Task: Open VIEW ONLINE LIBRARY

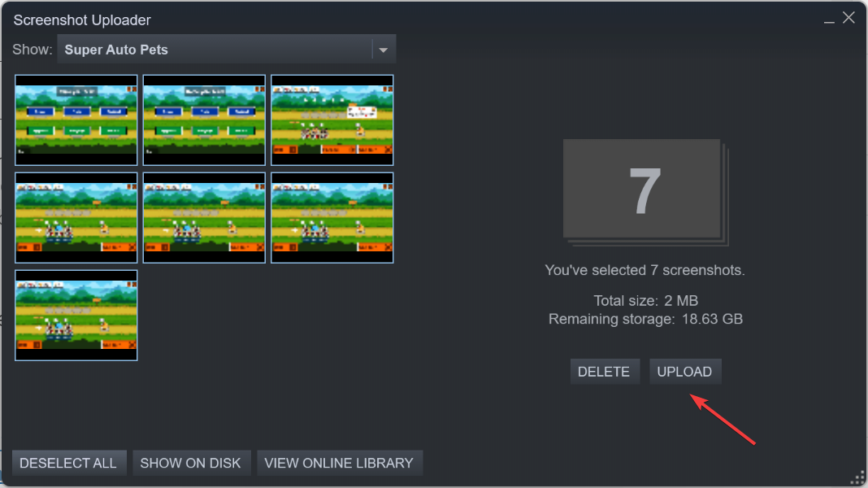Action: [x=340, y=463]
